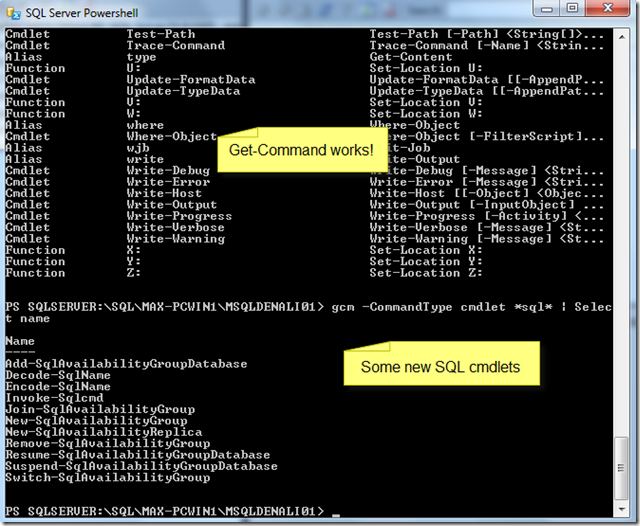Click the scrollbar down arrow

(x=621, y=509)
